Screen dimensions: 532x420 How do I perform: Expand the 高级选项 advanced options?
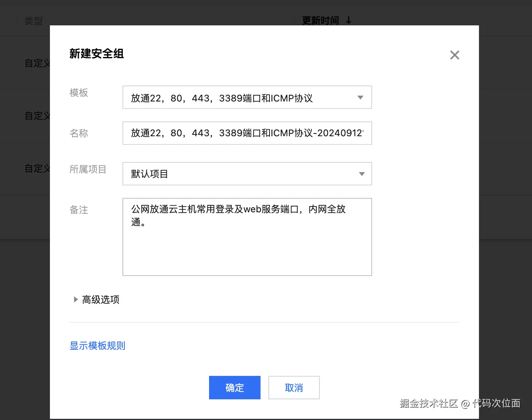pos(96,299)
